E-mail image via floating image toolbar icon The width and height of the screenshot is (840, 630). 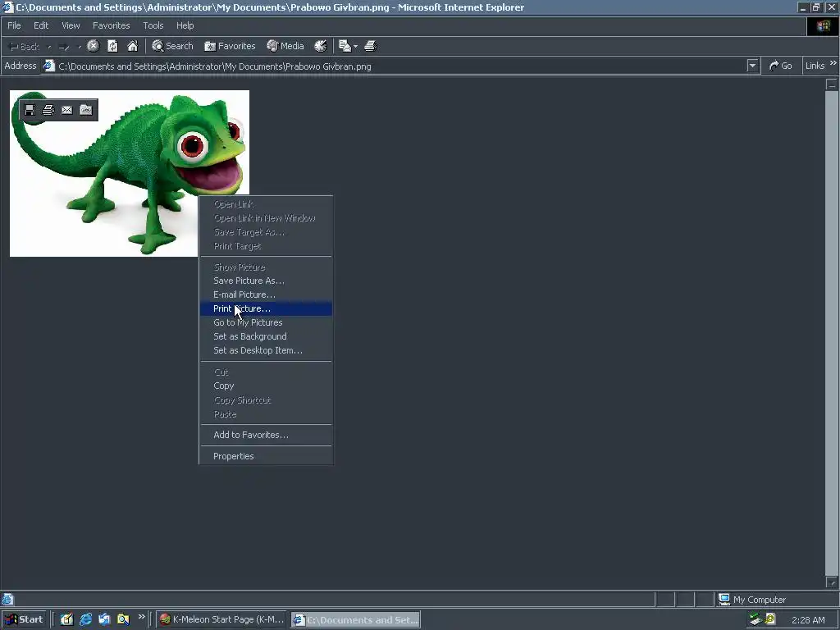pyautogui.click(x=67, y=110)
